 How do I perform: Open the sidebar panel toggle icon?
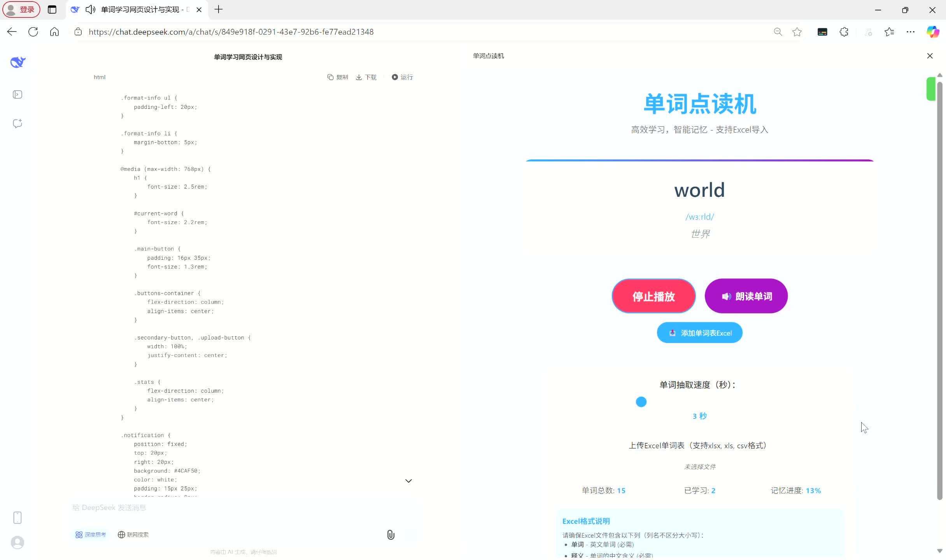point(18,94)
